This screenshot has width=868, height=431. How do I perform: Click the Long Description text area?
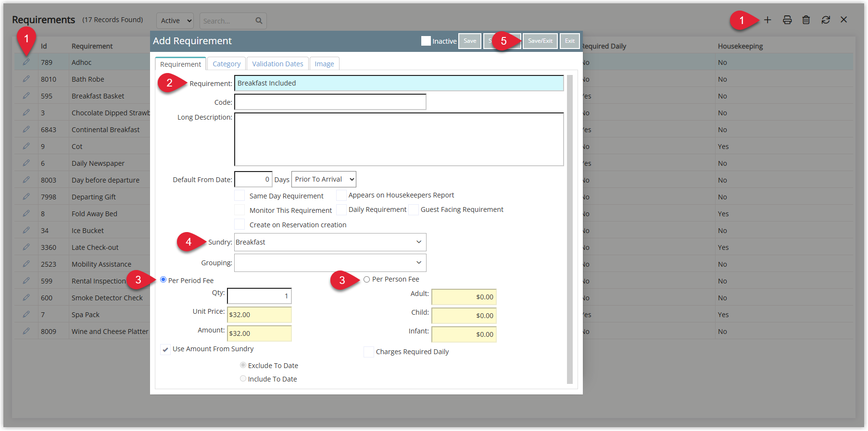coord(399,139)
